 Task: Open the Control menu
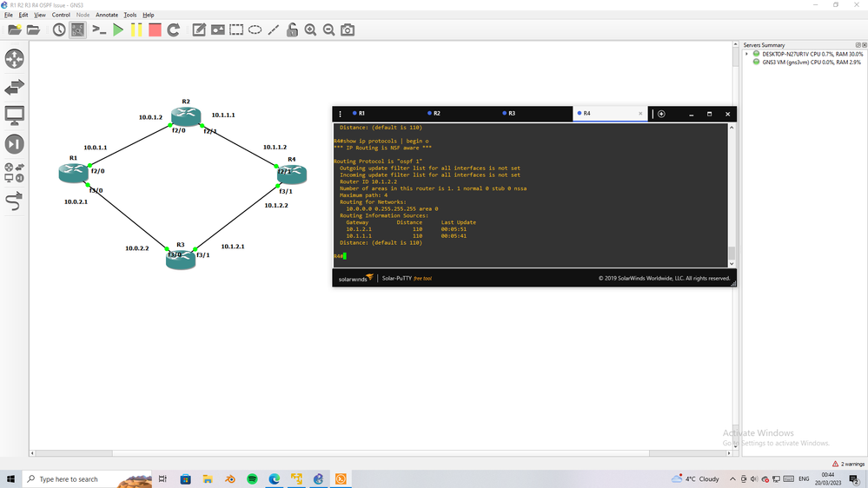tap(61, 15)
